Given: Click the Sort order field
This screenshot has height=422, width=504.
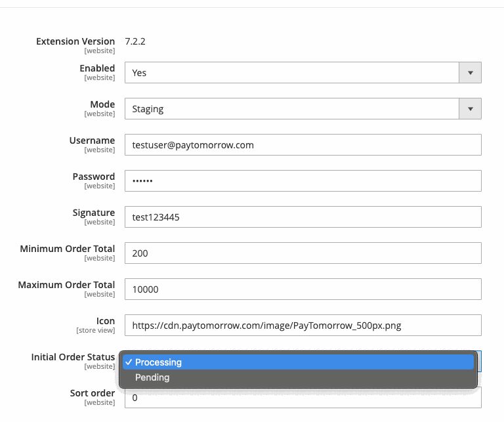Looking at the screenshot, I should [303, 398].
